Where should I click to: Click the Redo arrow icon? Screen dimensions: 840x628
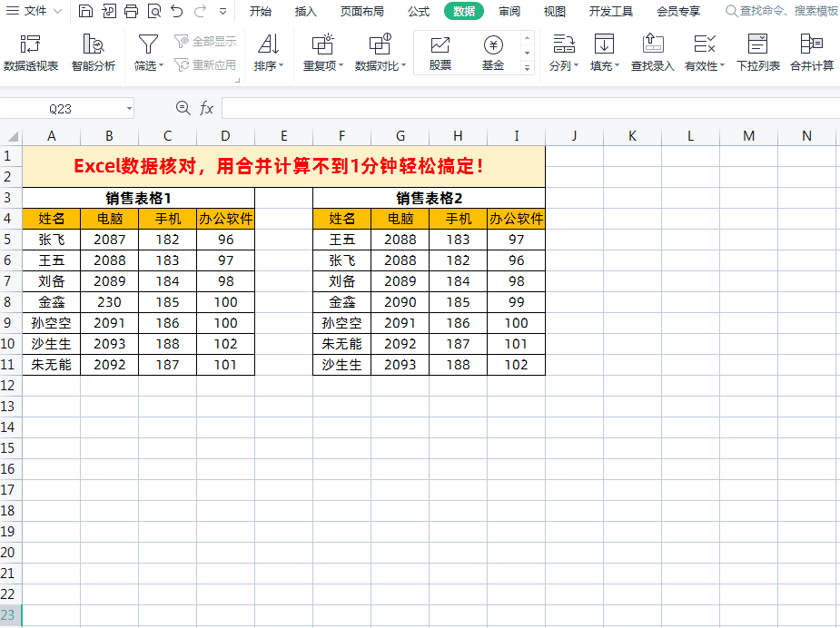[200, 11]
